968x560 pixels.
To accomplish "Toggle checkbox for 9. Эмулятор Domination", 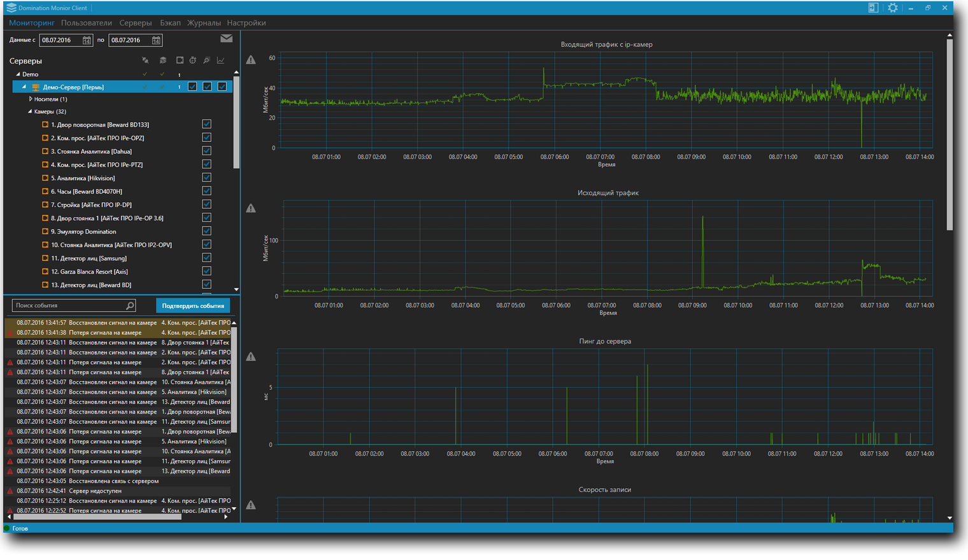I will coord(206,231).
